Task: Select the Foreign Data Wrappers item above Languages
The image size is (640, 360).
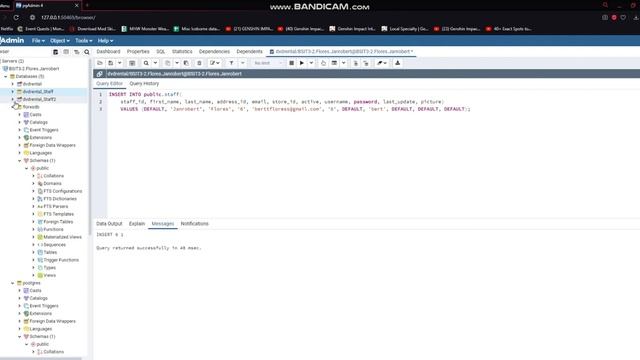Action: tap(52, 145)
